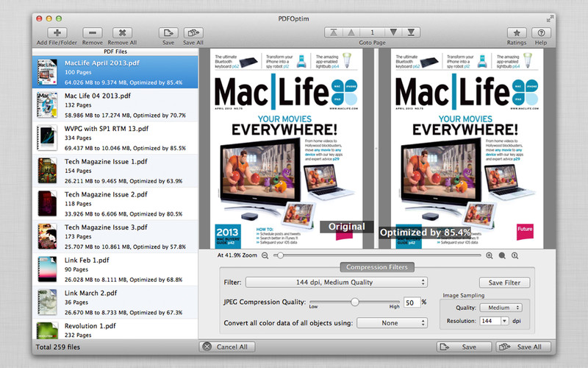Click the Link Feb 1.pdf thumbnail
The image size is (588, 368).
point(47,269)
